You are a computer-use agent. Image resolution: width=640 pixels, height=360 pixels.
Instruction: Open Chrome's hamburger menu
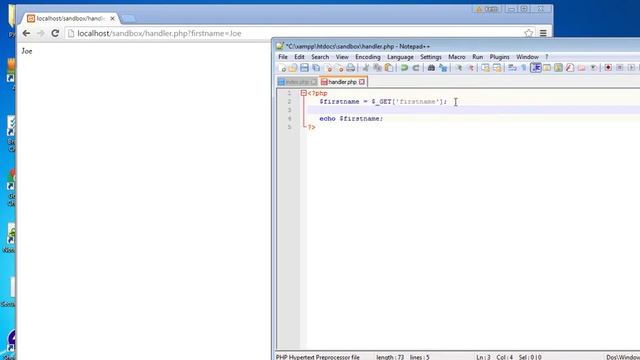click(x=543, y=33)
